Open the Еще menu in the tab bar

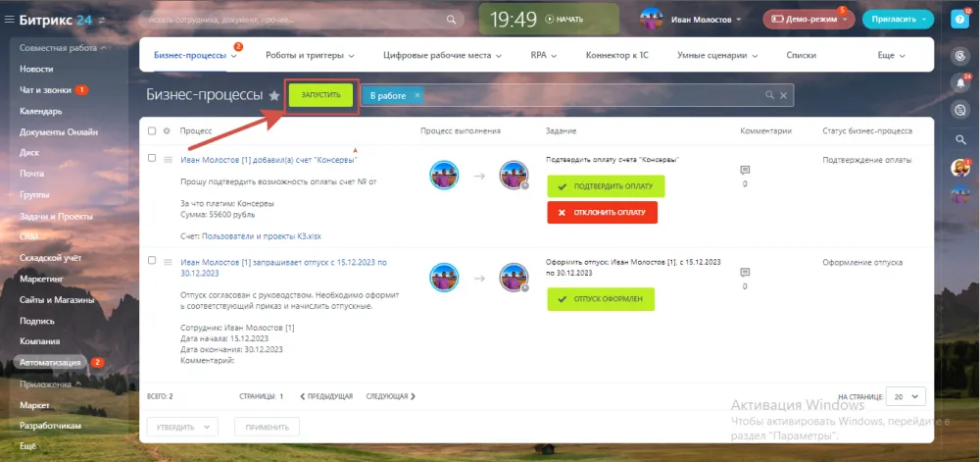pyautogui.click(x=891, y=56)
